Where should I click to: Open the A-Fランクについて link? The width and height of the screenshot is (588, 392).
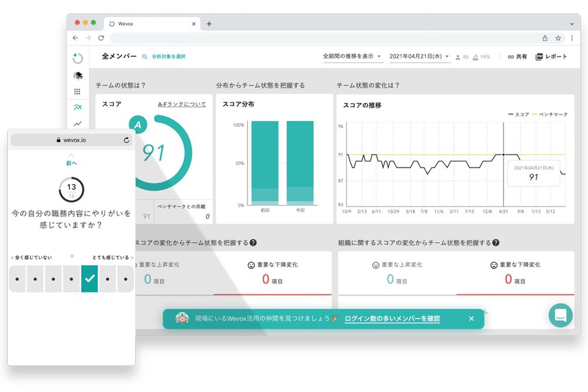click(x=182, y=105)
